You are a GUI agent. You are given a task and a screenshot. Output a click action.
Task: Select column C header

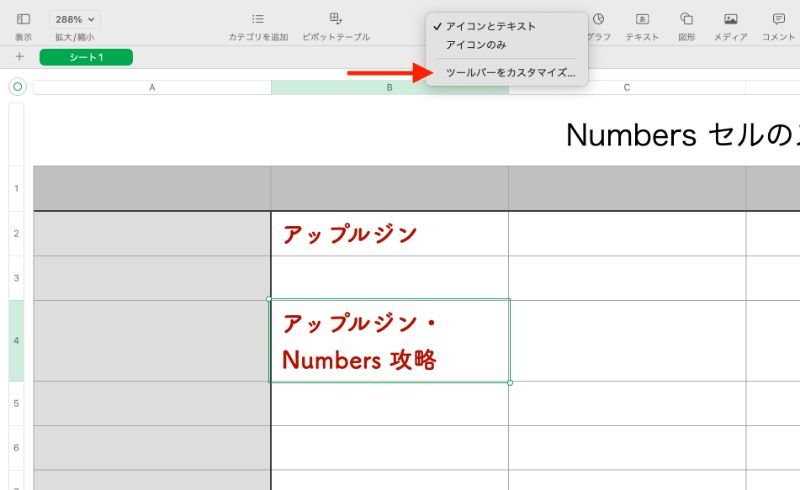(627, 87)
